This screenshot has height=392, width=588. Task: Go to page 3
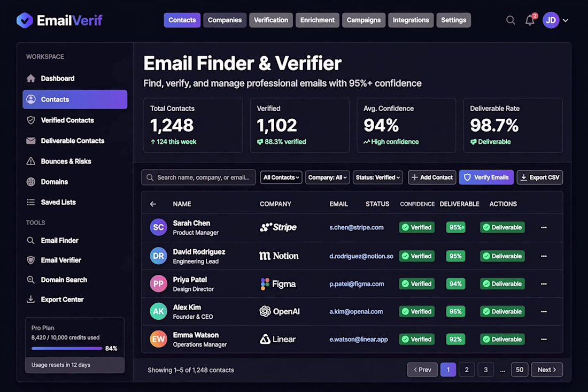pos(485,370)
